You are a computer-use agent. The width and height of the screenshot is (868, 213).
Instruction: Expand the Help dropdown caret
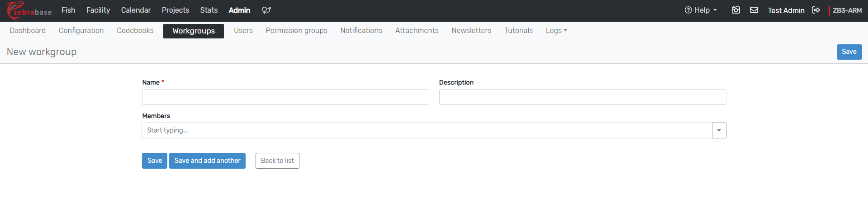pos(715,10)
